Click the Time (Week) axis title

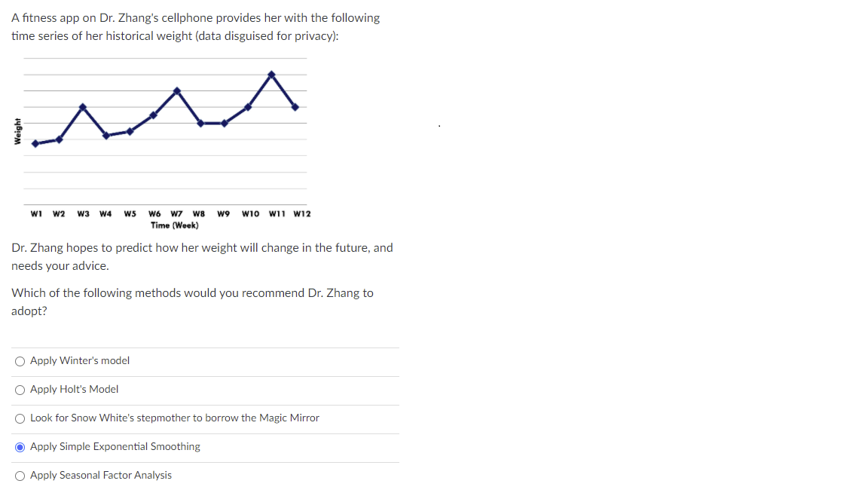[x=174, y=225]
